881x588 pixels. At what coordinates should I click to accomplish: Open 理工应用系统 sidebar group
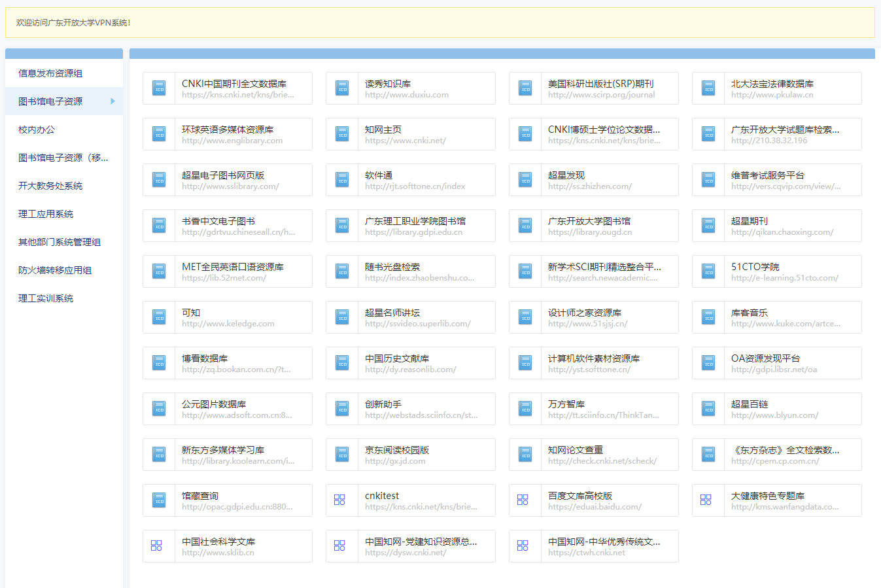[64, 214]
